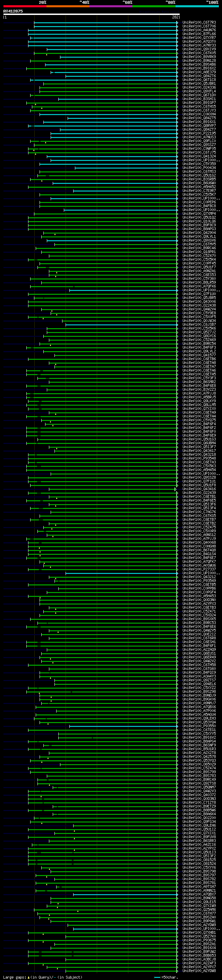This screenshot has width=222, height=980.
Task: Open hit UniRef100_C7AG76
Action: (199, 512)
